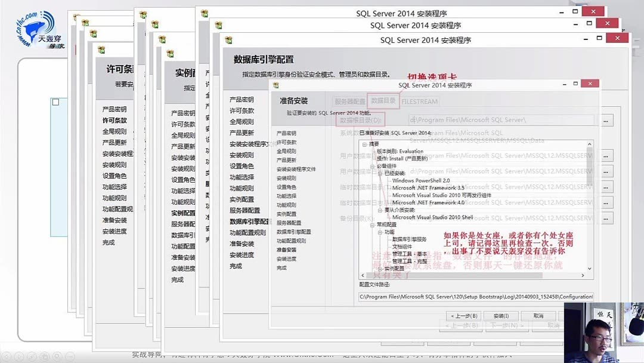
Task: Click the 取消 button on the top dialog
Action: (538, 315)
